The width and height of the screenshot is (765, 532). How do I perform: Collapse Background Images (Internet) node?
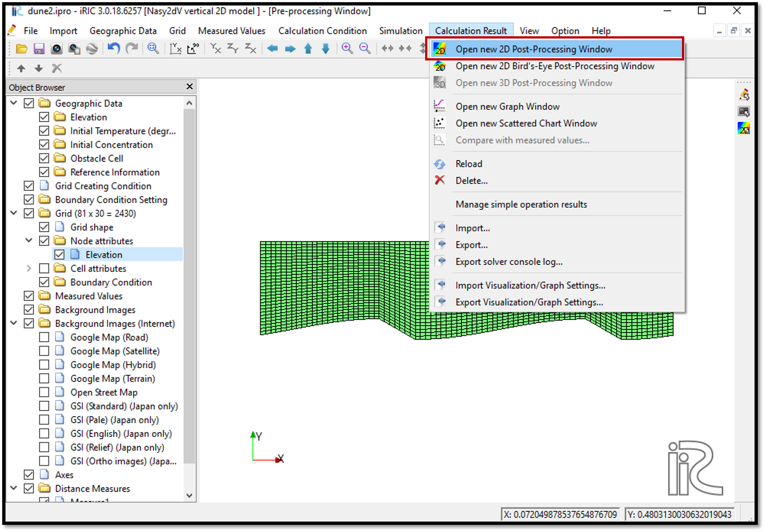[14, 323]
